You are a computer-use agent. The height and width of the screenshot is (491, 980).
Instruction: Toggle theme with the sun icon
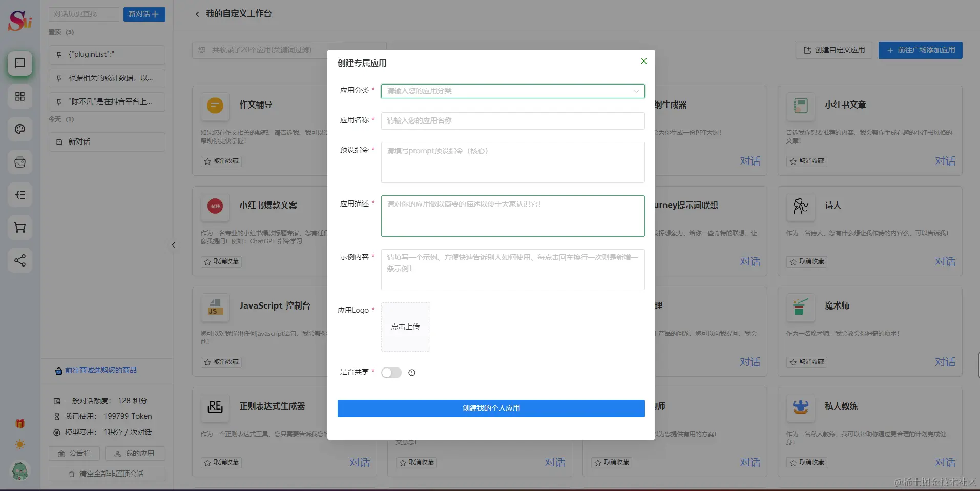19,444
